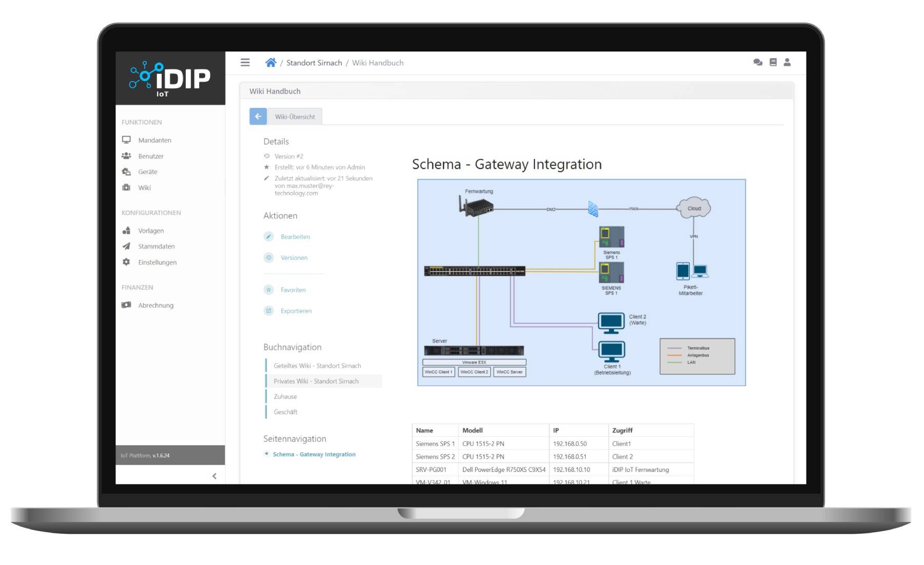Image resolution: width=924 pixels, height=565 pixels.
Task: Select Zuhause in Buchnavigation
Action: point(285,397)
